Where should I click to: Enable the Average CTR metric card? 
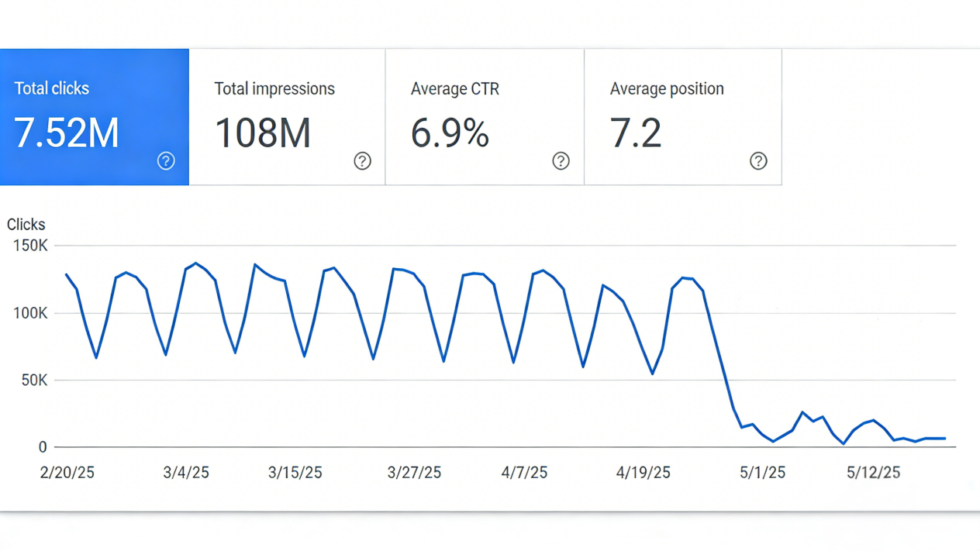484,116
